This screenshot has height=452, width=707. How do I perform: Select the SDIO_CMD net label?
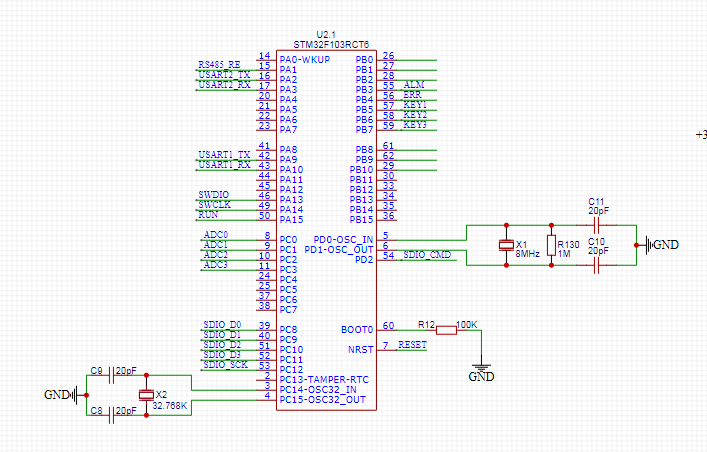(x=427, y=255)
